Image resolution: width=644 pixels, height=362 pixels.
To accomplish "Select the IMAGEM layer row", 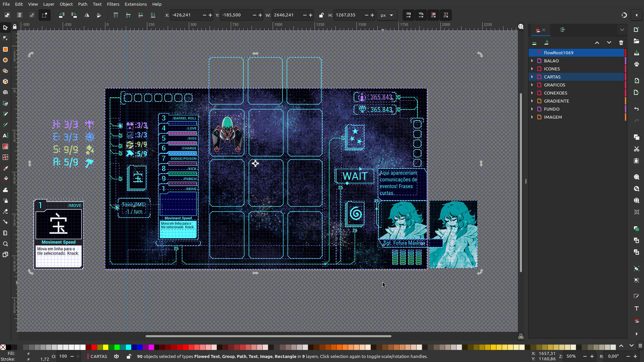I will click(577, 117).
